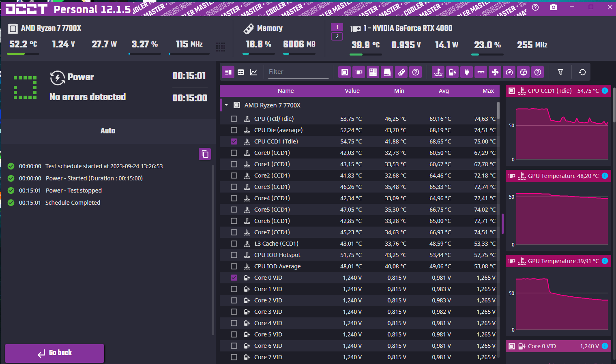Select the 'Power - Test stopped' log entry
The width and height of the screenshot is (616, 364).
pyautogui.click(x=74, y=191)
